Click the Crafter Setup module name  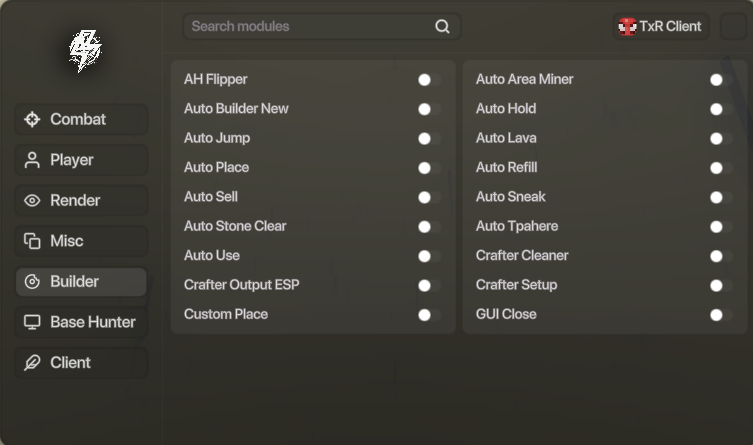point(517,285)
